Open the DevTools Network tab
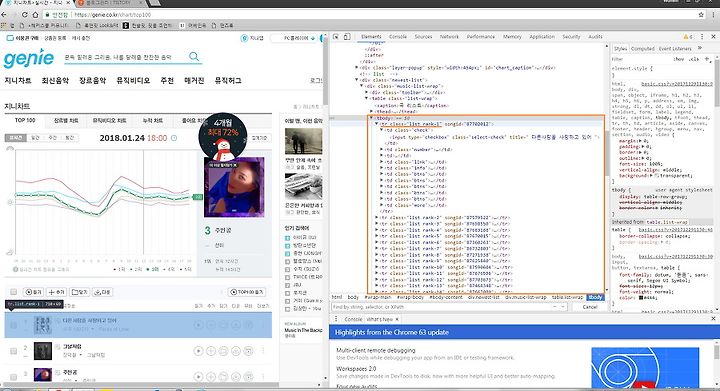The image size is (720, 391). click(449, 37)
